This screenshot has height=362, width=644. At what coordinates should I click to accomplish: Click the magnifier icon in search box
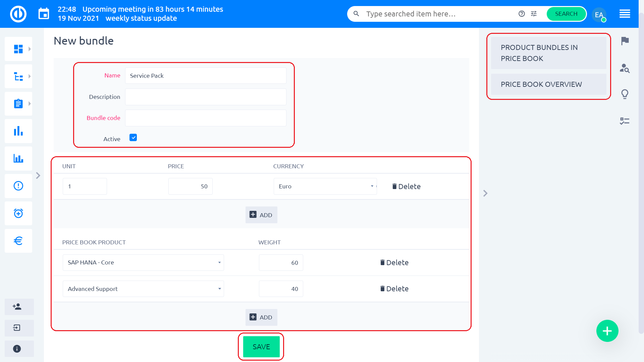(x=356, y=14)
